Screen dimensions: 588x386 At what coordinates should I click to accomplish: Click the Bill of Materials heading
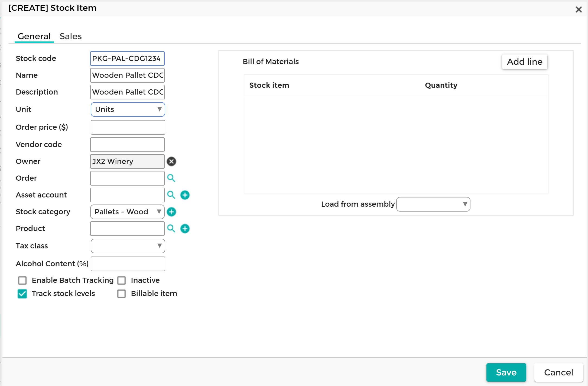pyautogui.click(x=271, y=62)
